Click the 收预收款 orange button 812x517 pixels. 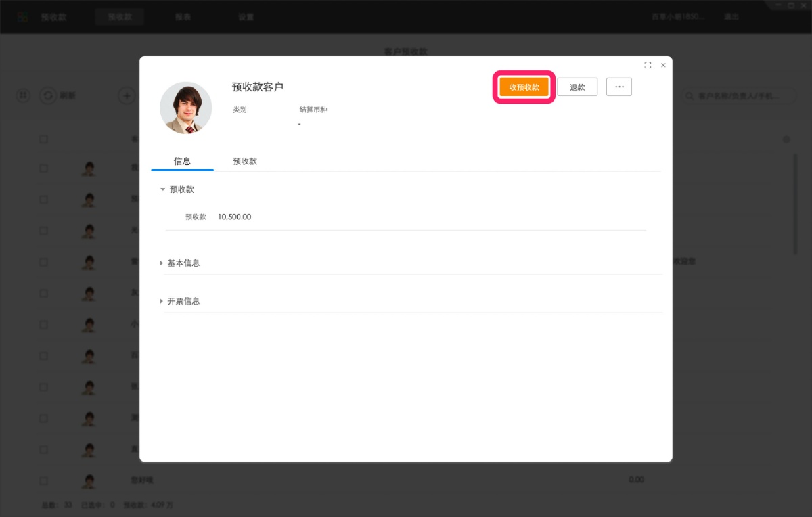coord(524,87)
